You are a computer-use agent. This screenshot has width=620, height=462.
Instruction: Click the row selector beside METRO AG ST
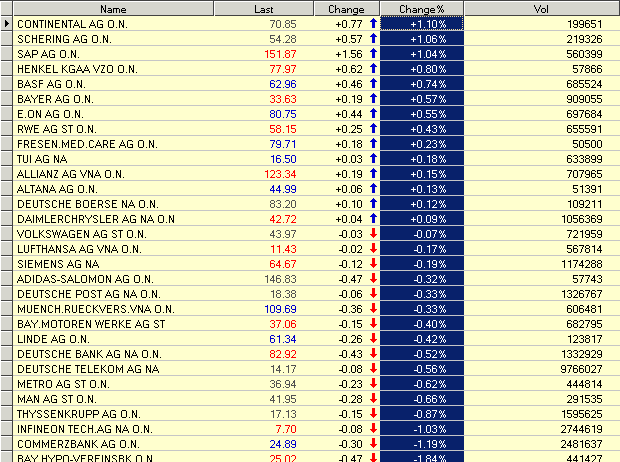point(6,384)
